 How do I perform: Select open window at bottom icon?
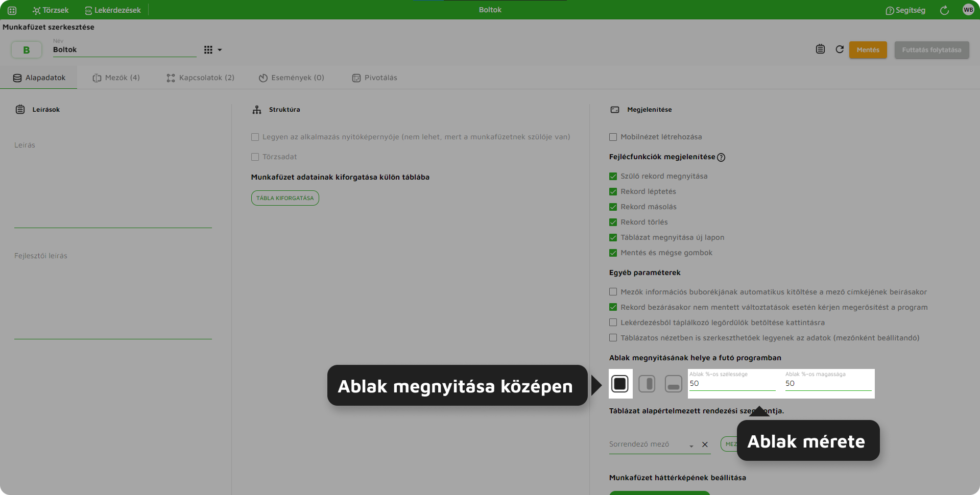pyautogui.click(x=674, y=384)
